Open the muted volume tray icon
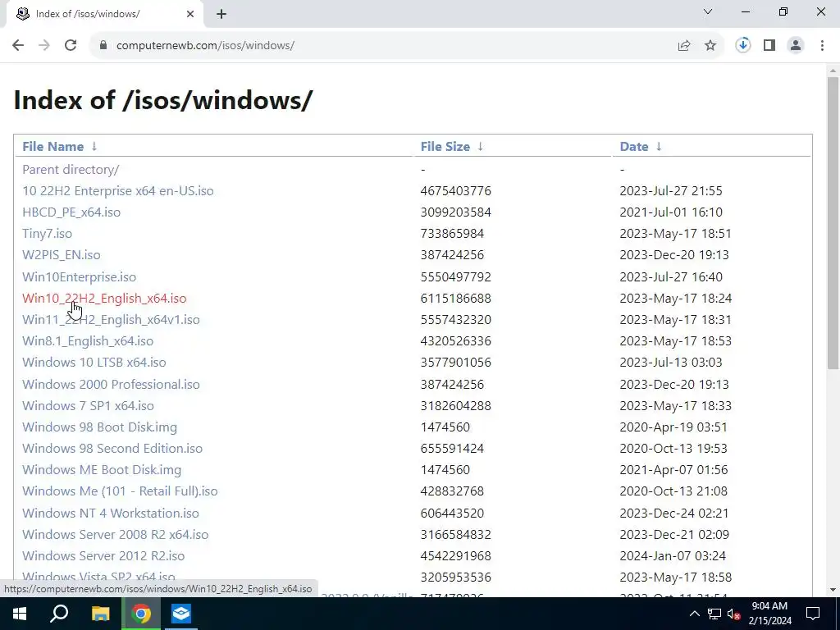The height and width of the screenshot is (630, 840). [733, 614]
